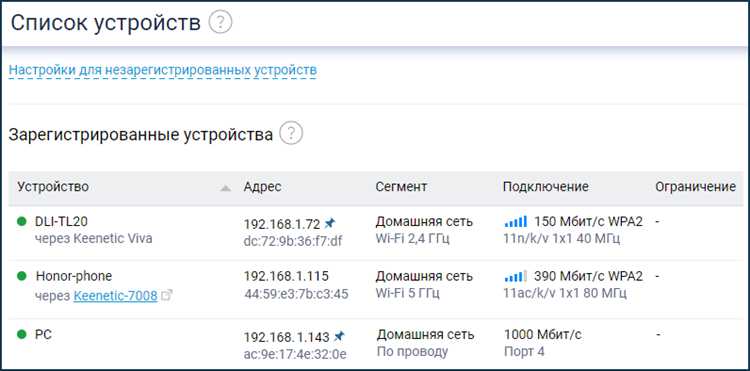Viewport: 750px width, 371px height.
Task: Click 1000 Мбит/с connection value
Action: [x=543, y=335]
